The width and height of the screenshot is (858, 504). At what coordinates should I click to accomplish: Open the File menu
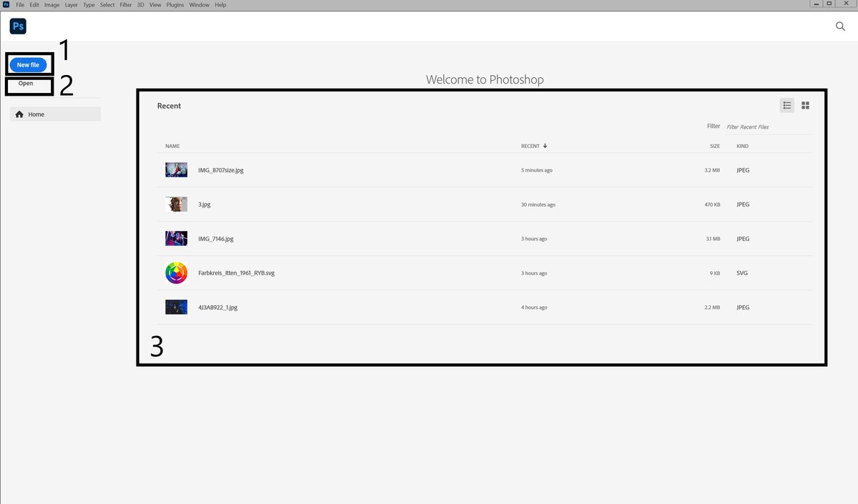click(x=20, y=5)
